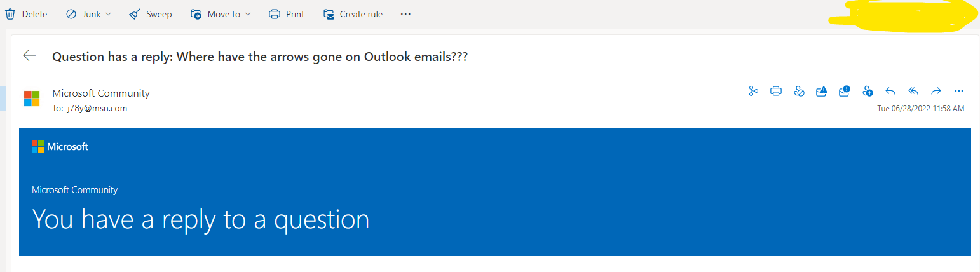The width and height of the screenshot is (980, 272).
Task: Click the mark as junk envelope icon
Action: [845, 91]
